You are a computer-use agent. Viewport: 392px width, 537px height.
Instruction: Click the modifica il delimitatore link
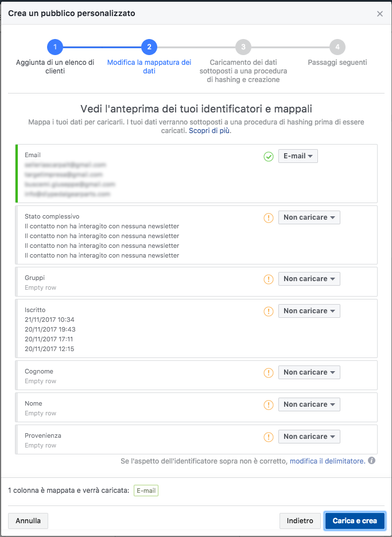pyautogui.click(x=328, y=461)
